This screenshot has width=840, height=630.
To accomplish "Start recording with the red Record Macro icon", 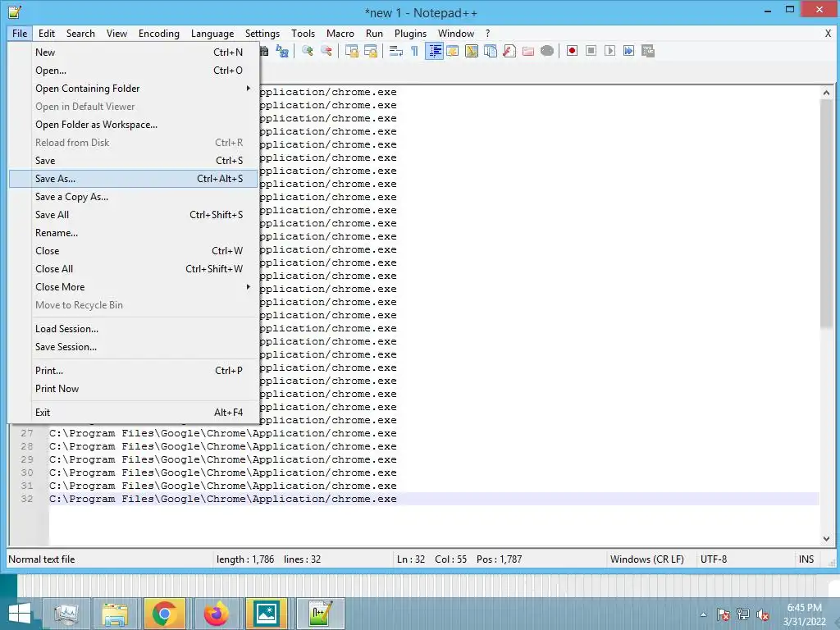I will (572, 51).
